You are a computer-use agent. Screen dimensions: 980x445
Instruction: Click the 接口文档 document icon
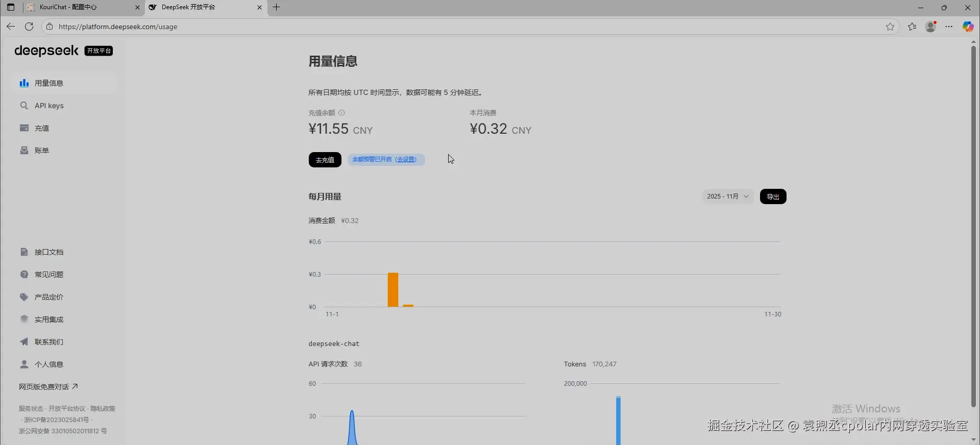point(24,252)
